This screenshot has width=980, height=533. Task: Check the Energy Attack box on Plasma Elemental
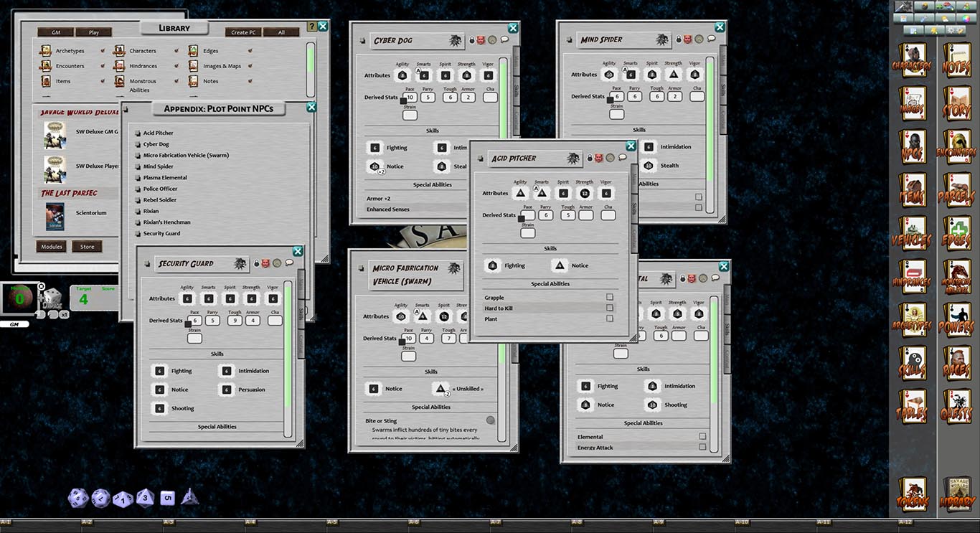(x=701, y=448)
